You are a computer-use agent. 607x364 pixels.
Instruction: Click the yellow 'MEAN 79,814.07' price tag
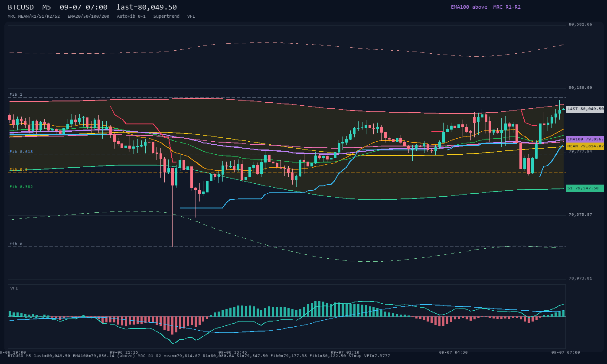click(x=585, y=146)
